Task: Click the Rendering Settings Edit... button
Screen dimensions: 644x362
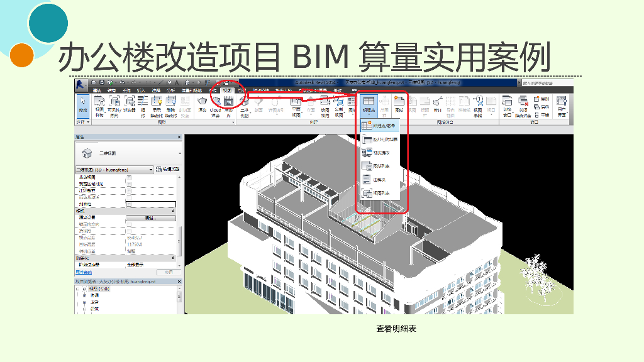Action: tap(151, 218)
